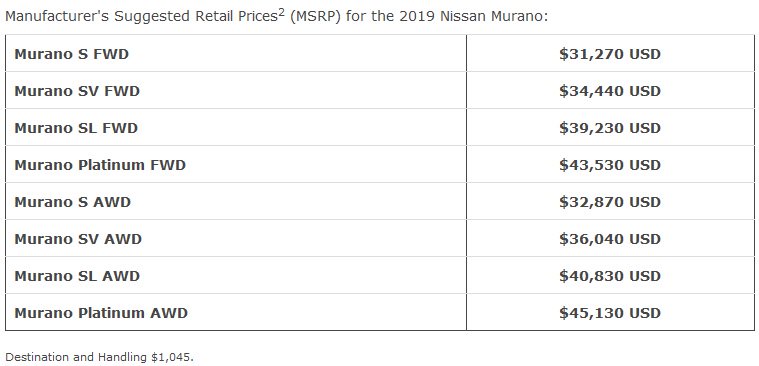Click the Murano SL FWD model name
759x366 pixels.
tap(76, 128)
